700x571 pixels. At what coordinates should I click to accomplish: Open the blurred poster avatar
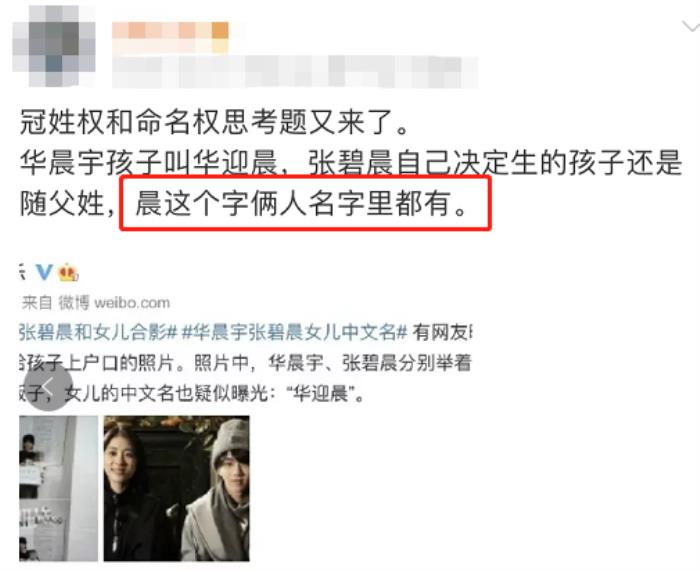(x=54, y=46)
